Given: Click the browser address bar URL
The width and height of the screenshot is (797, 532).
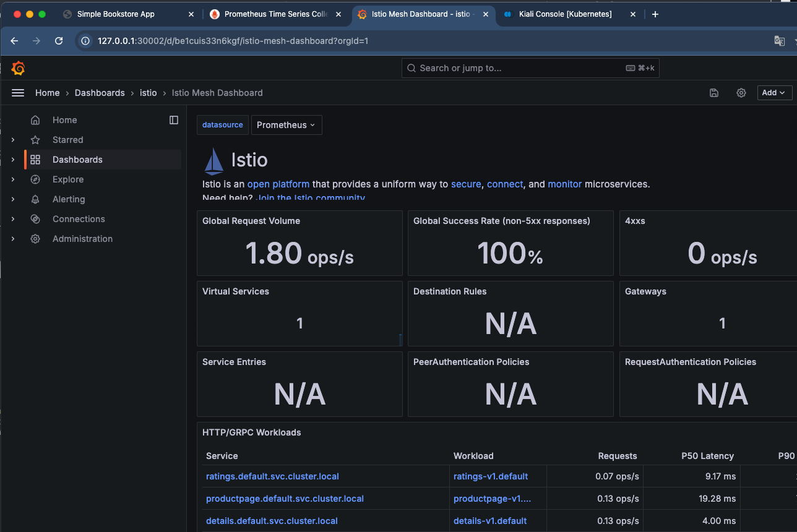Looking at the screenshot, I should pyautogui.click(x=233, y=41).
